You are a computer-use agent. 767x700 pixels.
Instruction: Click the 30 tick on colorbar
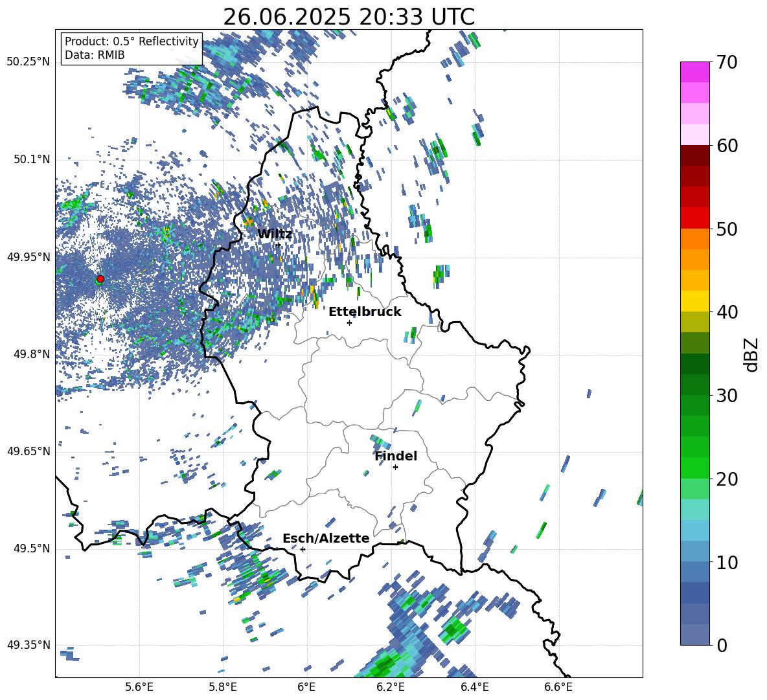point(727,395)
